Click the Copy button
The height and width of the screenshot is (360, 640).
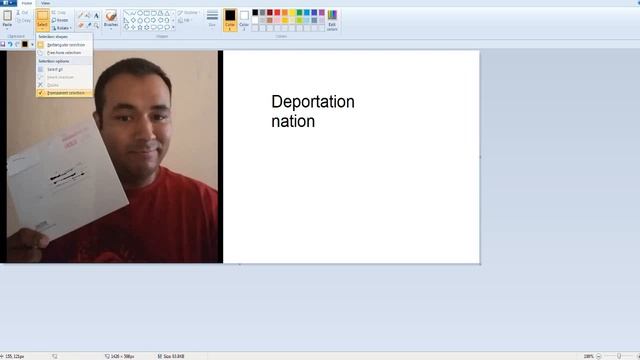click(23, 20)
